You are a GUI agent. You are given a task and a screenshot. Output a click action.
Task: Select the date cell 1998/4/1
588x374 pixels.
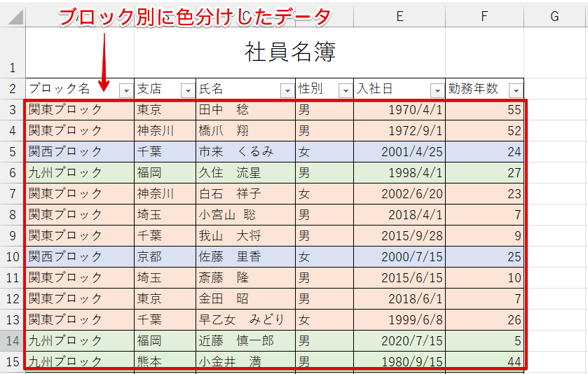[x=399, y=173]
